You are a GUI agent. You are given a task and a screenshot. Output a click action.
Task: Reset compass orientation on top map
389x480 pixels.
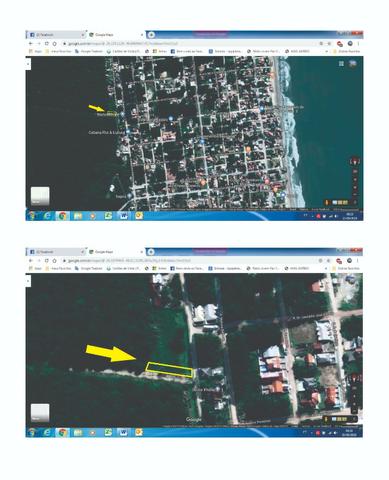[355, 162]
